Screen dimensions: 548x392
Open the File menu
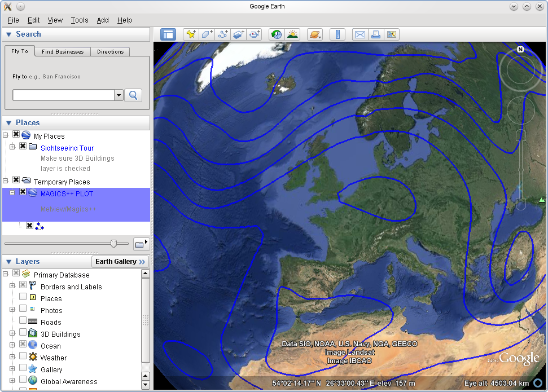coord(14,20)
